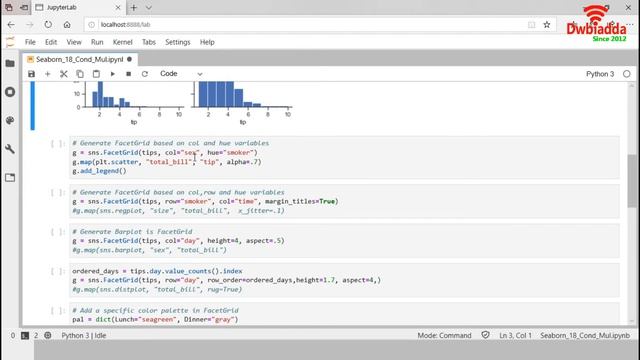Select the Seaborn_18_Cond_Mul.ipynb notebook tab
640x360 pixels.
click(80, 59)
